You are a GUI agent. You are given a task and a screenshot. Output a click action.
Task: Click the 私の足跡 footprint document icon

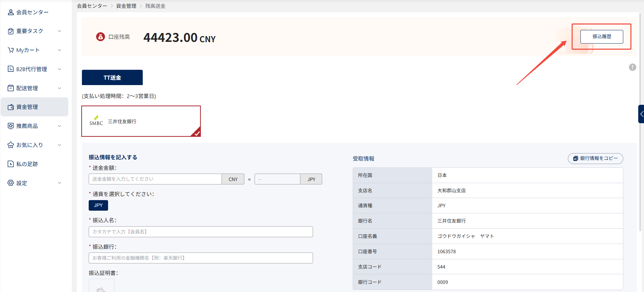tap(11, 164)
